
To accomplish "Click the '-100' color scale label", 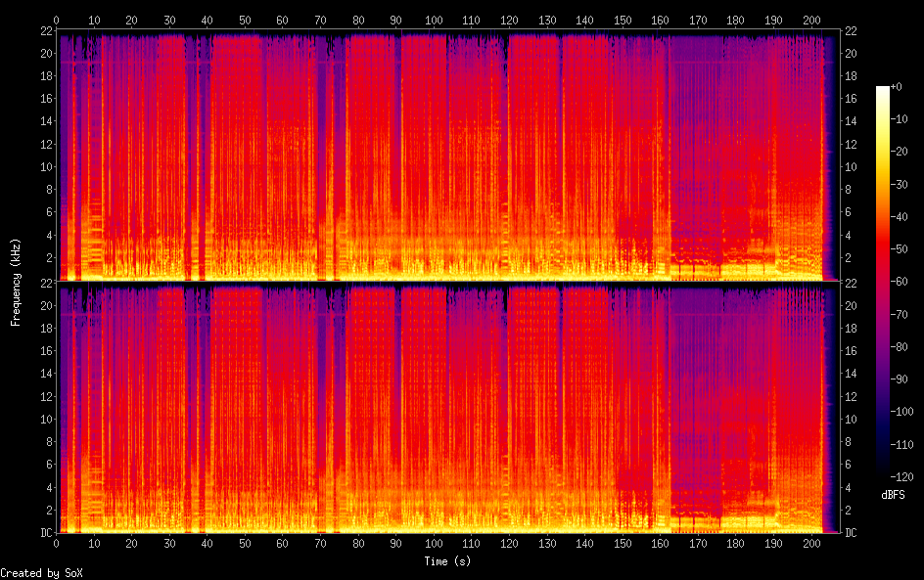I will (901, 412).
